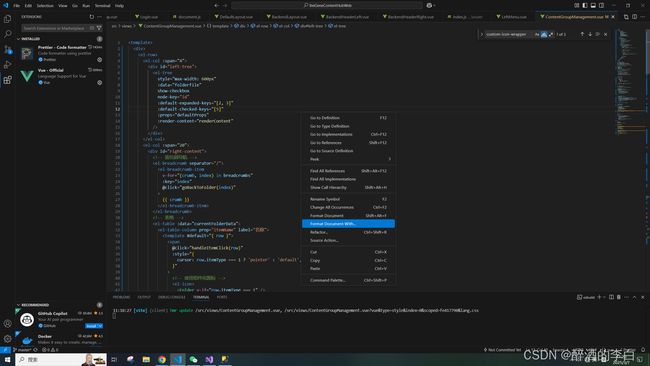650x366 pixels.
Task: Toggle the secondary side bar visibility
Action: point(601,5)
